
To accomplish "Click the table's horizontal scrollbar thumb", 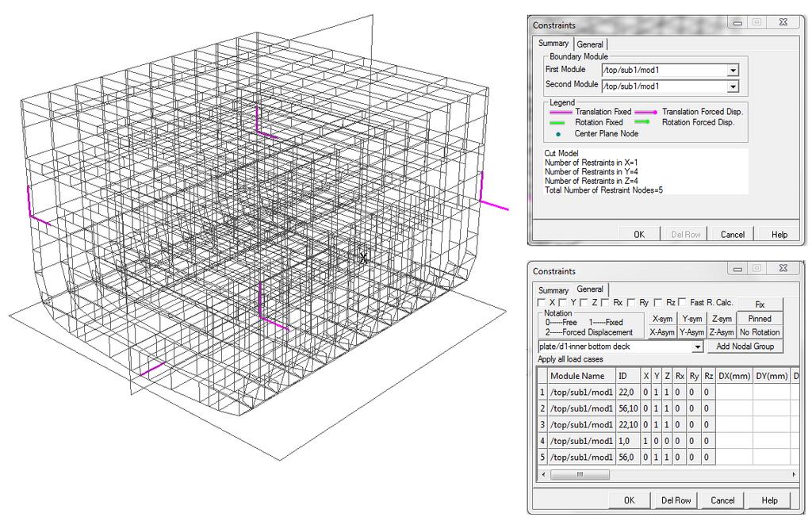I will pyautogui.click(x=580, y=474).
